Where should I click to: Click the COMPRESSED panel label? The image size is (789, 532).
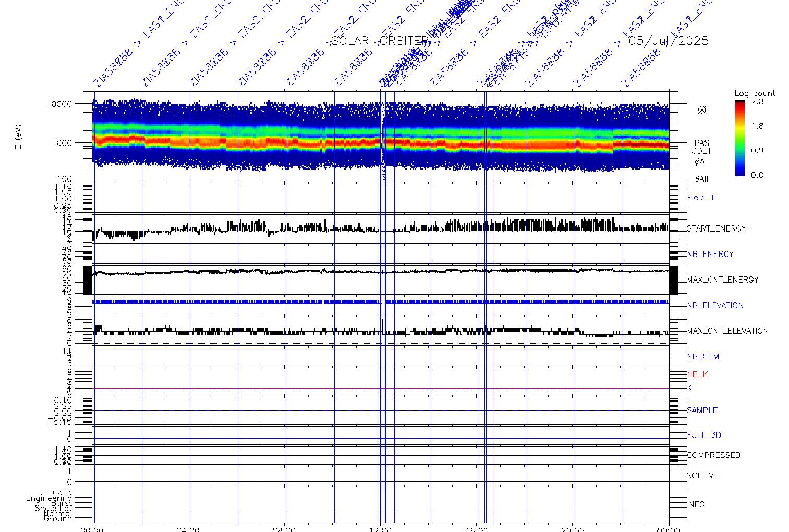713,455
